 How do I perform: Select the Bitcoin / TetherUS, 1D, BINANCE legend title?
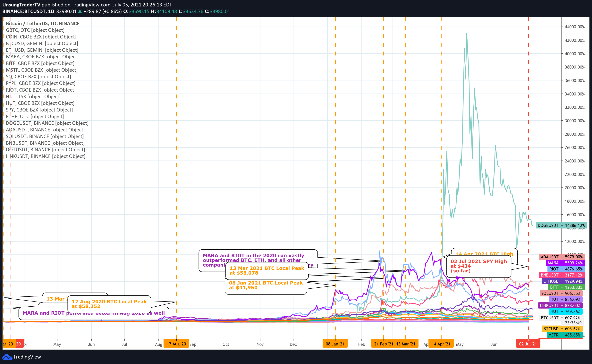(x=43, y=24)
